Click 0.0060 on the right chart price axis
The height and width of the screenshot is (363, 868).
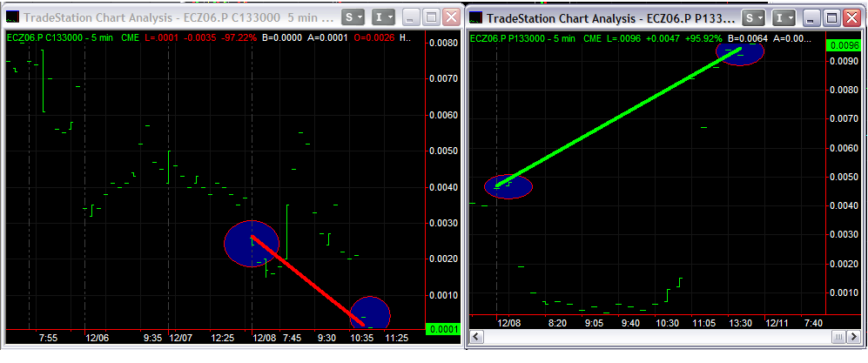coord(843,148)
